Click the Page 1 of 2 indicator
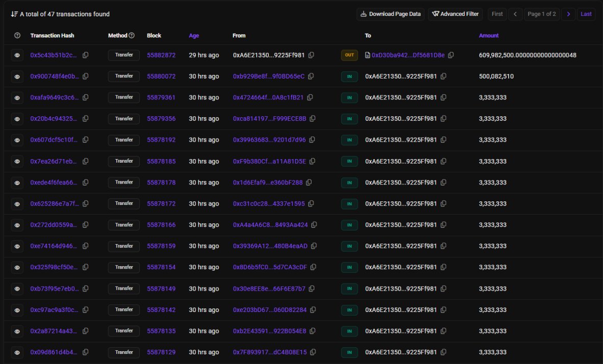The height and width of the screenshot is (364, 603). (541, 14)
